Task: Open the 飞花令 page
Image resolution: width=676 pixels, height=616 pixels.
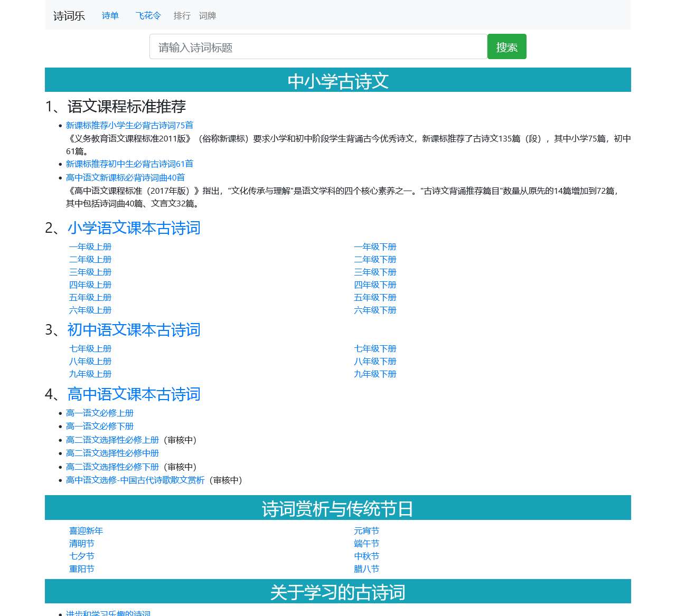Action: pos(148,15)
